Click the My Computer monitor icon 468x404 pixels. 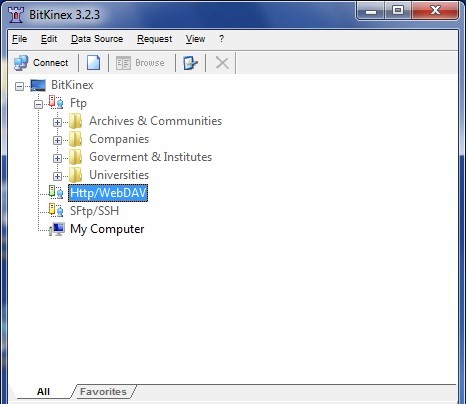[57, 229]
